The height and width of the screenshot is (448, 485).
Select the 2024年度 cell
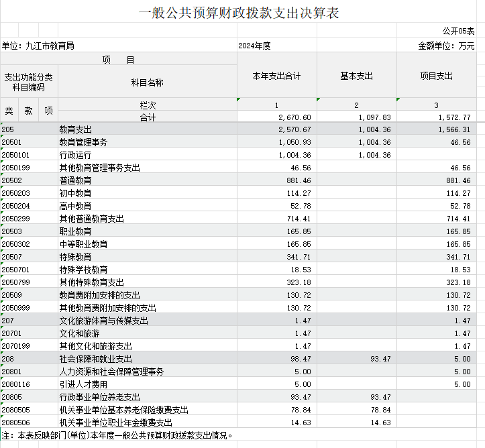coord(254,46)
